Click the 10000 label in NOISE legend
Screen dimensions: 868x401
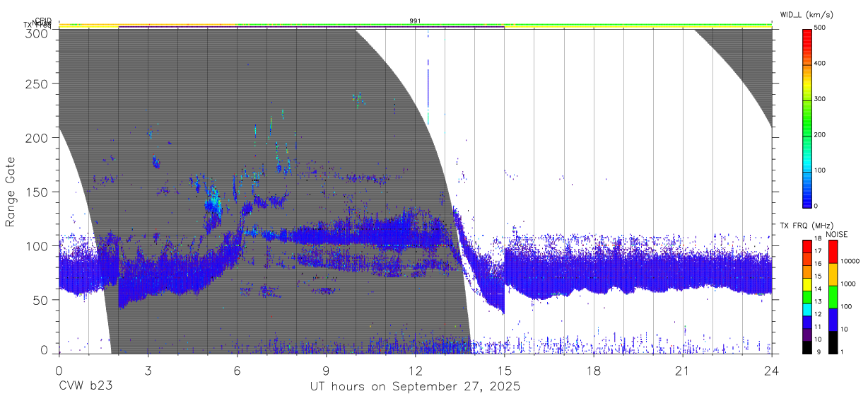(849, 260)
